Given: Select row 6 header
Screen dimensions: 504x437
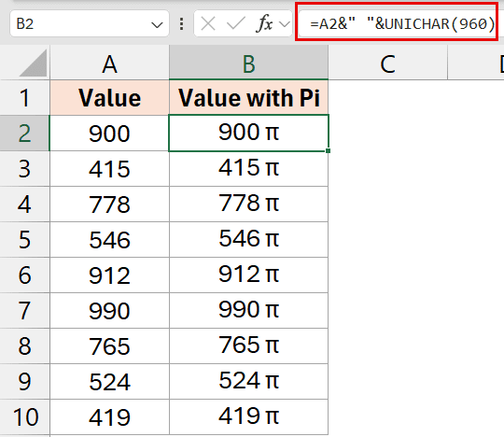Looking at the screenshot, I should pos(25,275).
